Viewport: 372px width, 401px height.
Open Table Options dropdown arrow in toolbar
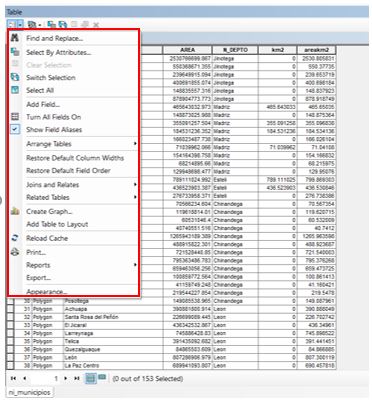tap(20, 24)
